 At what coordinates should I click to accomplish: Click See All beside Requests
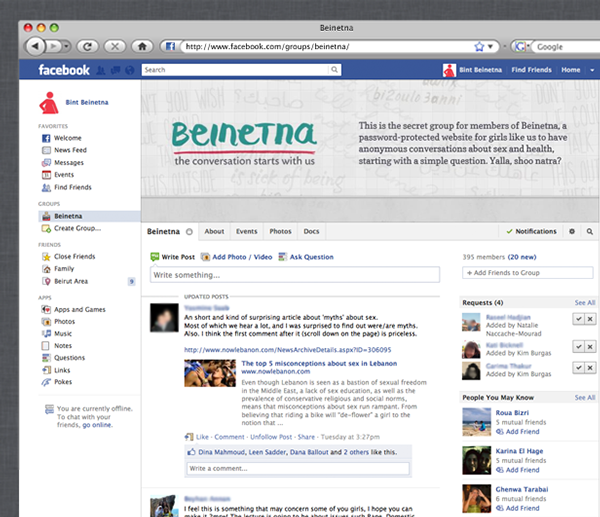point(584,303)
